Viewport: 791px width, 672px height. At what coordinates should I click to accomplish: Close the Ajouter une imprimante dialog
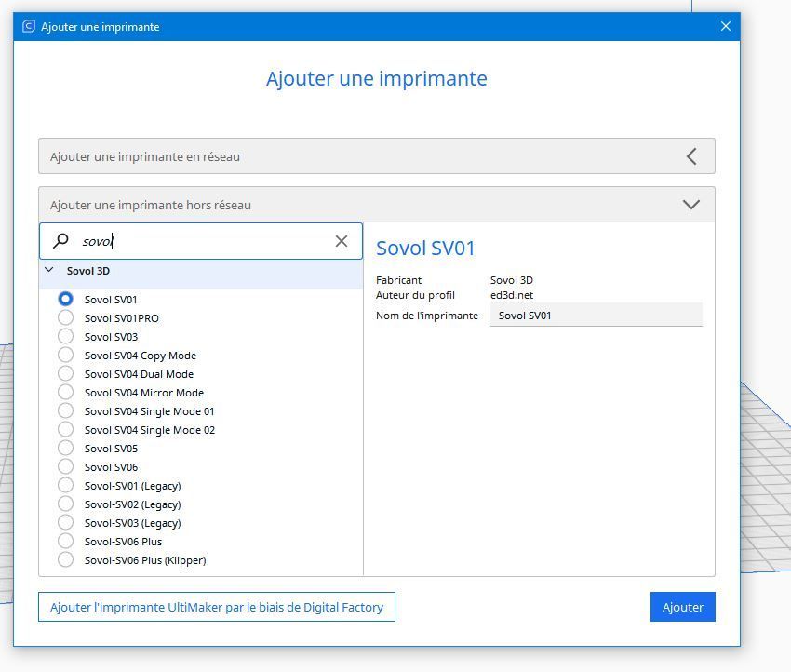[726, 27]
